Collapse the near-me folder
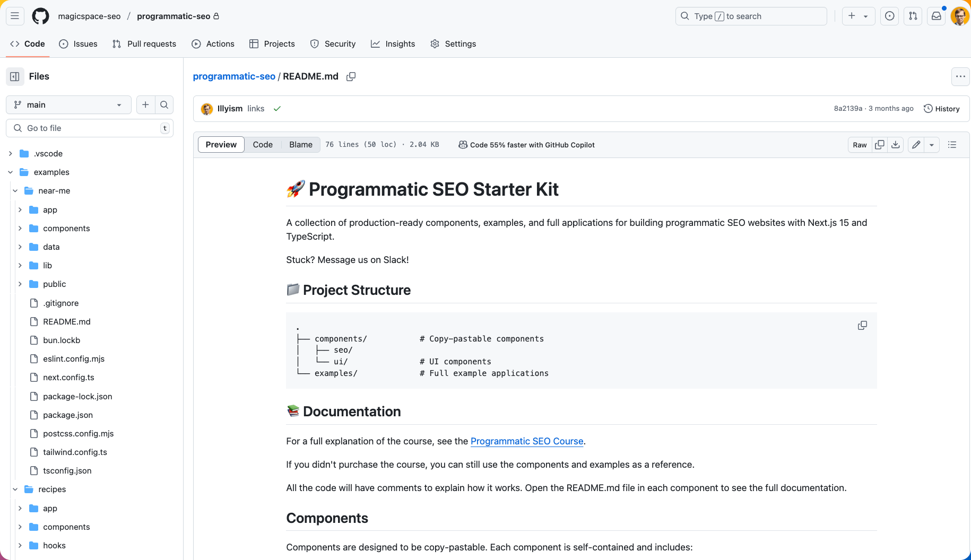 click(x=15, y=191)
